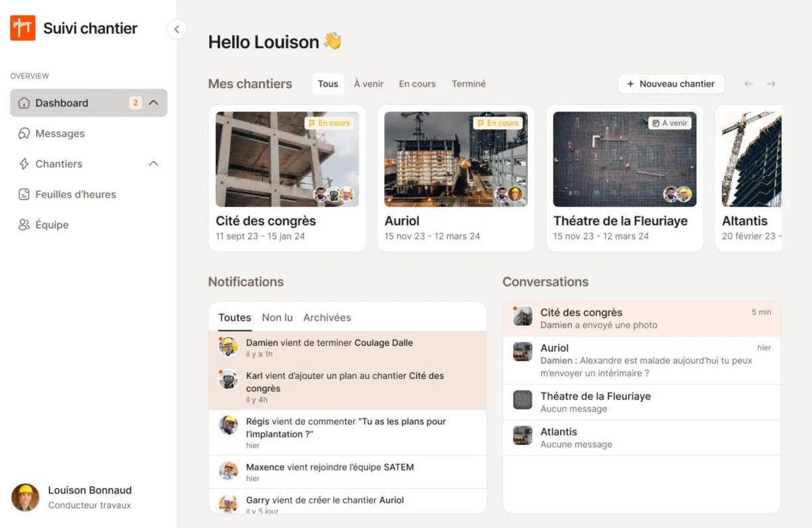
Task: Open the Cité des congrès project photo
Action: (288, 159)
